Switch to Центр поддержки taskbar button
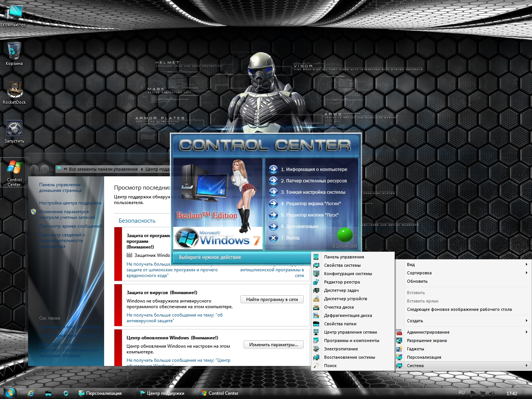The height and width of the screenshot is (399, 532). [x=166, y=393]
